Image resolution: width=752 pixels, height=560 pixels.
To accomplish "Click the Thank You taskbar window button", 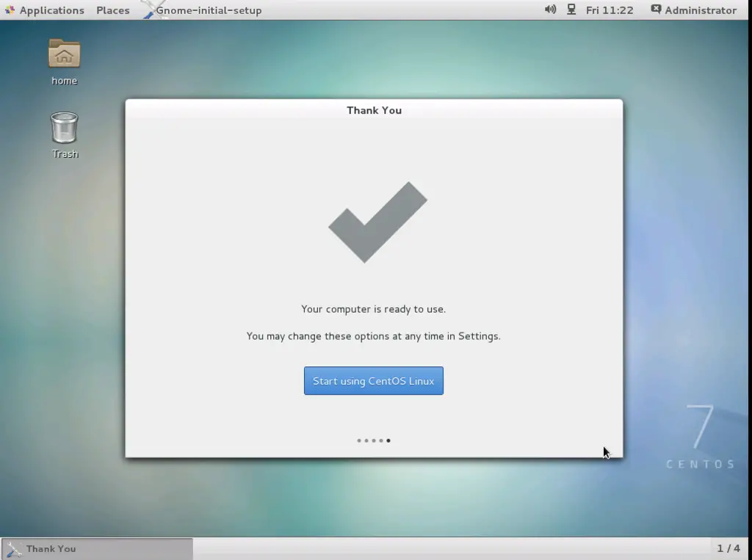I will pyautogui.click(x=98, y=548).
